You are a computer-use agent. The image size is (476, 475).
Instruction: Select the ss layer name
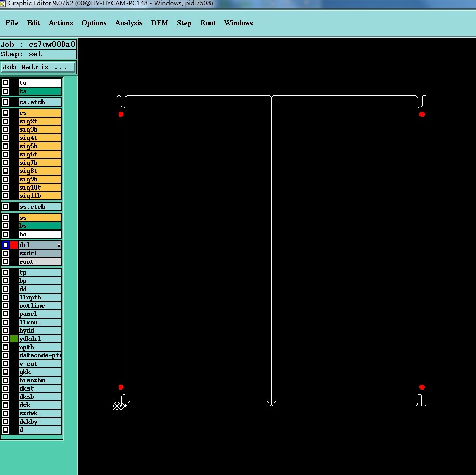click(40, 218)
